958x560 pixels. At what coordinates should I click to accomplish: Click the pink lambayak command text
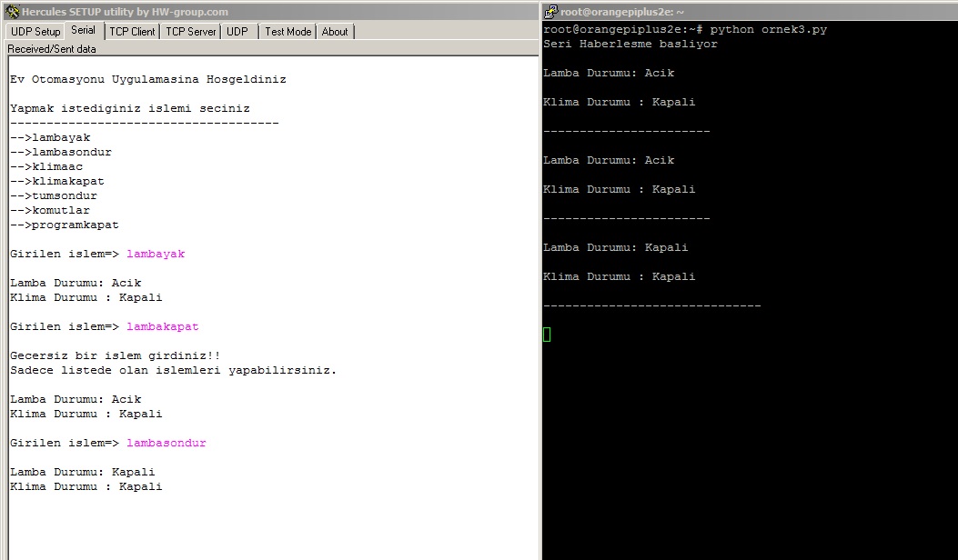[x=156, y=254]
